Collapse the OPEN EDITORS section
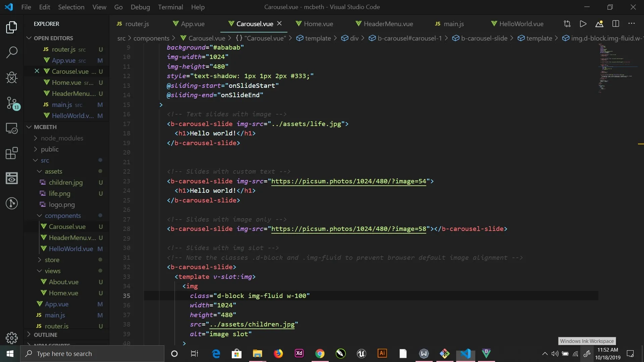The height and width of the screenshot is (362, 644). (x=53, y=38)
